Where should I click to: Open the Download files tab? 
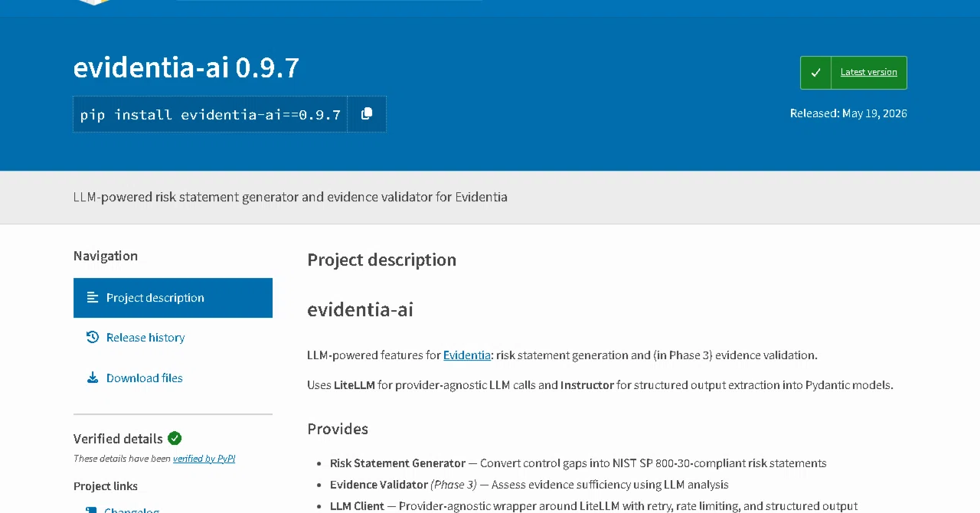tap(173, 378)
